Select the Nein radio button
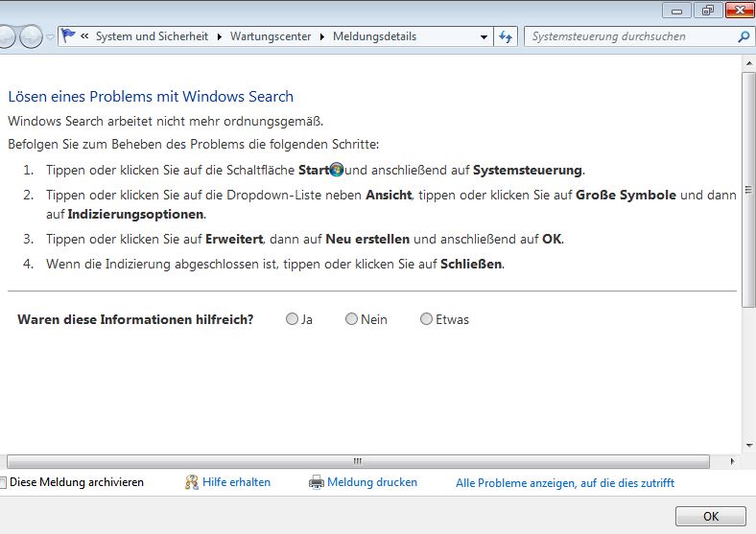 pos(351,319)
